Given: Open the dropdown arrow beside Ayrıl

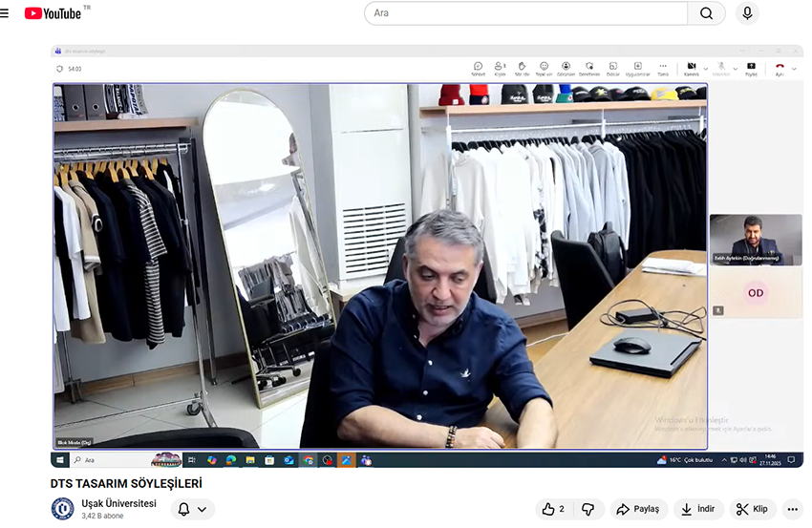Looking at the screenshot, I should coord(795,69).
